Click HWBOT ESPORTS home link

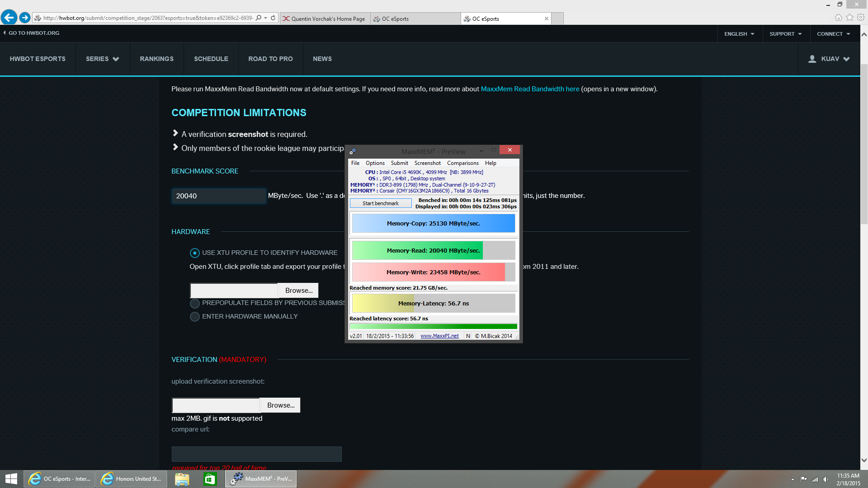[38, 59]
